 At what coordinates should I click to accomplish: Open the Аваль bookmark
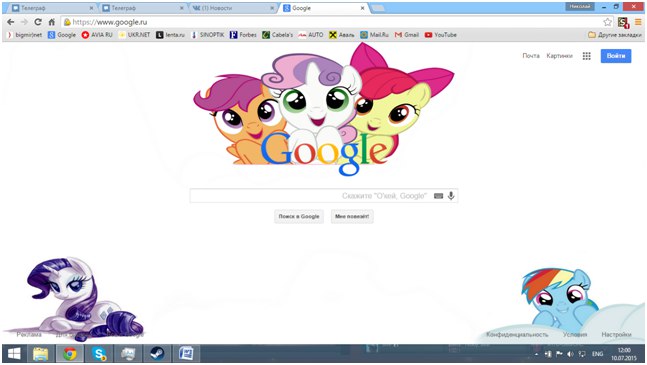point(342,35)
